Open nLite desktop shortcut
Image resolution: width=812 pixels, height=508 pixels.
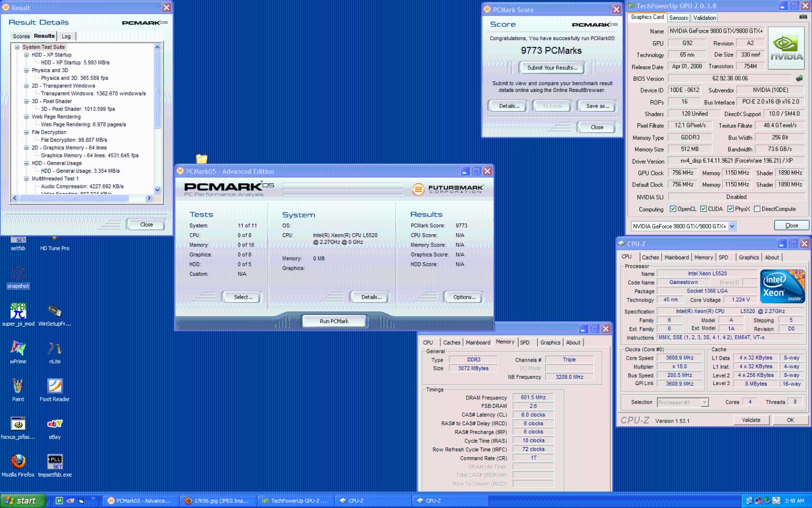(54, 352)
